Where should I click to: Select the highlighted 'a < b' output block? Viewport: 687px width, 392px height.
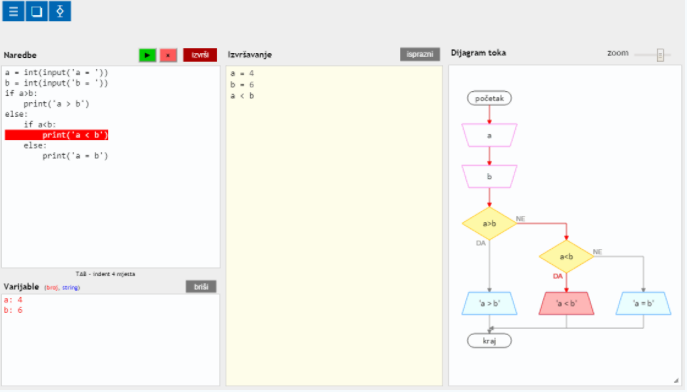(566, 303)
